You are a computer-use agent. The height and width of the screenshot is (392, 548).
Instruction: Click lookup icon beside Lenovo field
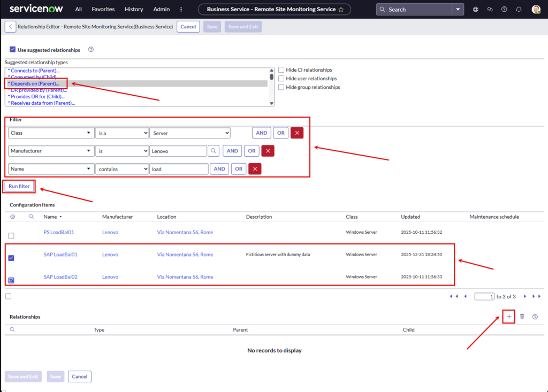point(214,151)
